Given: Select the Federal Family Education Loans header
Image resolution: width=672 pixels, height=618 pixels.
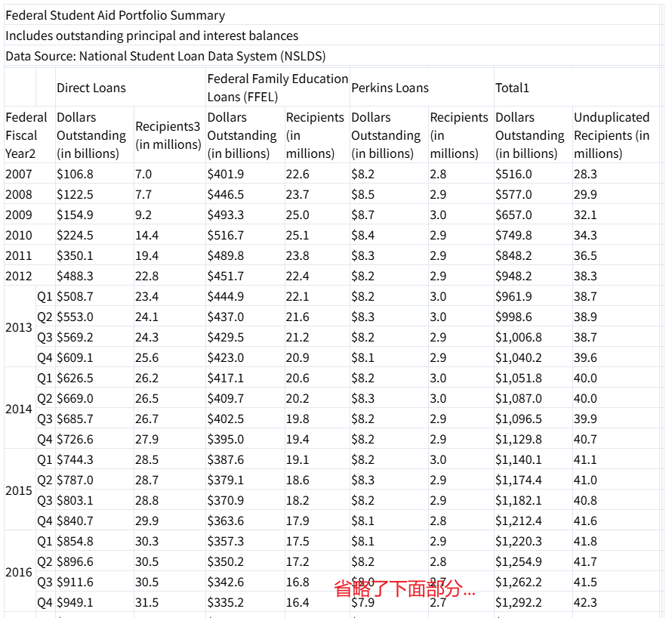Looking at the screenshot, I should [277, 88].
